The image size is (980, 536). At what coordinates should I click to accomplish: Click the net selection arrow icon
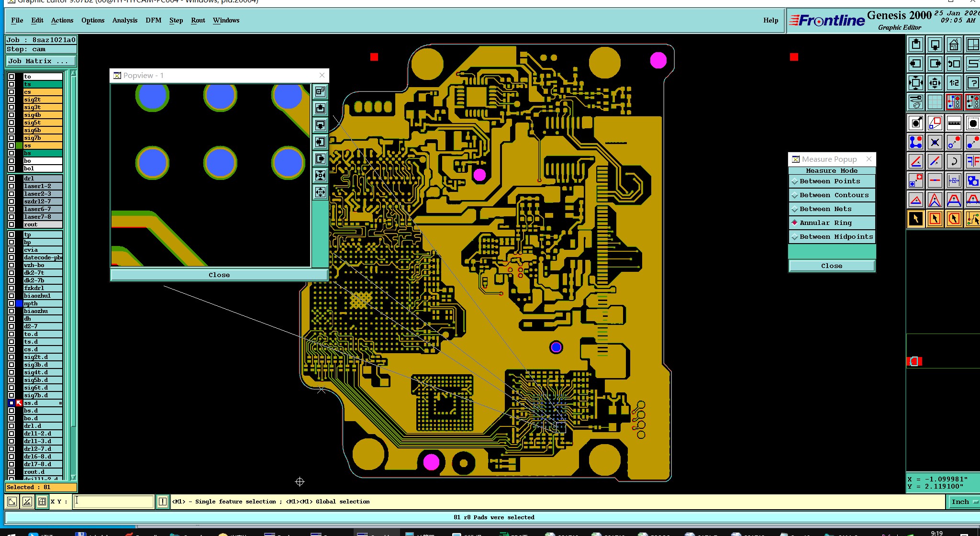pyautogui.click(x=972, y=219)
